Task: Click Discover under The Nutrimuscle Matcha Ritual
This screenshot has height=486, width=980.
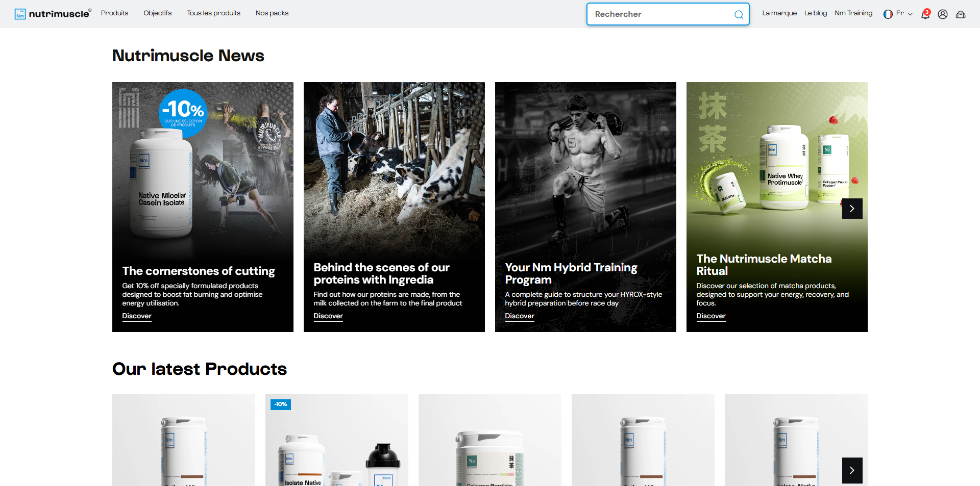Action: tap(711, 316)
